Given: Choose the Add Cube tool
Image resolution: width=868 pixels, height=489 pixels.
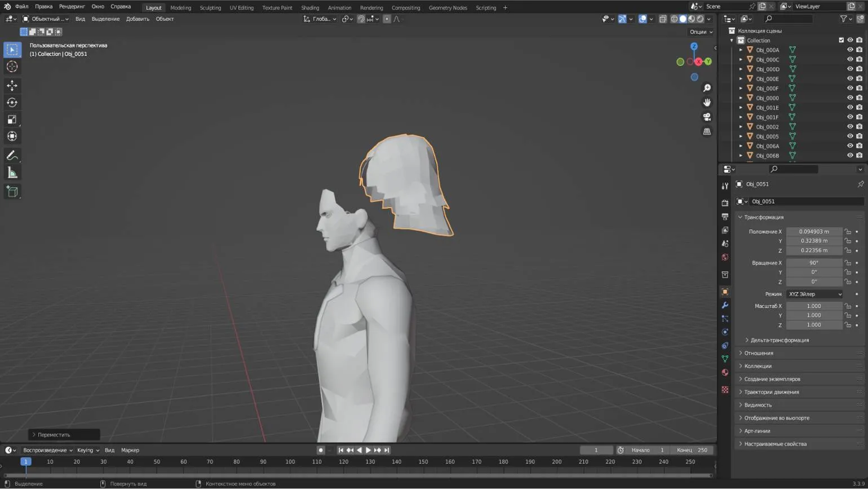Looking at the screenshot, I should [12, 192].
